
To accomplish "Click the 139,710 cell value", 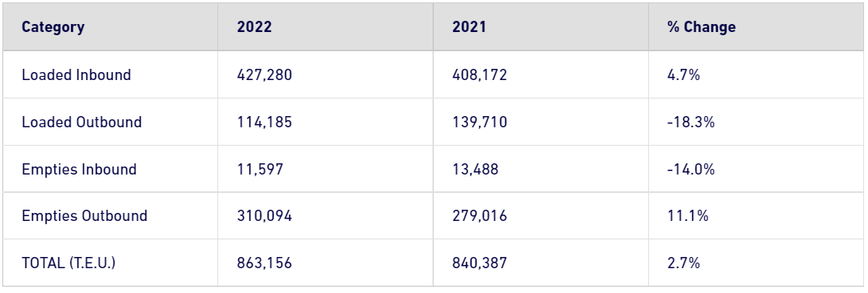I will (480, 122).
